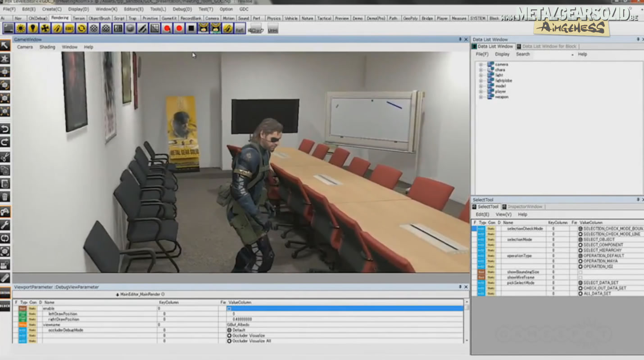Image resolution: width=644 pixels, height=360 pixels.
Task: Click the grey sphere toolbar icon
Action: 130,28
